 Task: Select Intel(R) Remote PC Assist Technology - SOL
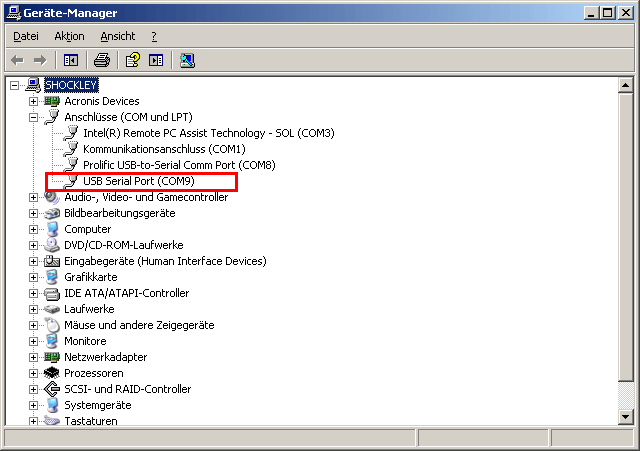(x=209, y=133)
